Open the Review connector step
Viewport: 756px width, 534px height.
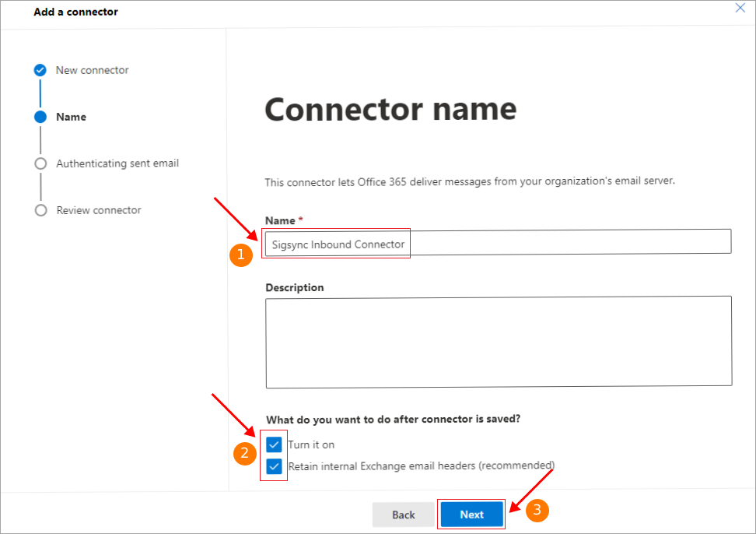pos(99,210)
